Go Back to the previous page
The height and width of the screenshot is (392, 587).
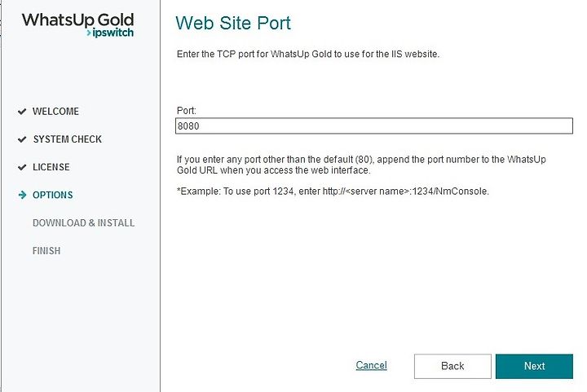pyautogui.click(x=452, y=366)
